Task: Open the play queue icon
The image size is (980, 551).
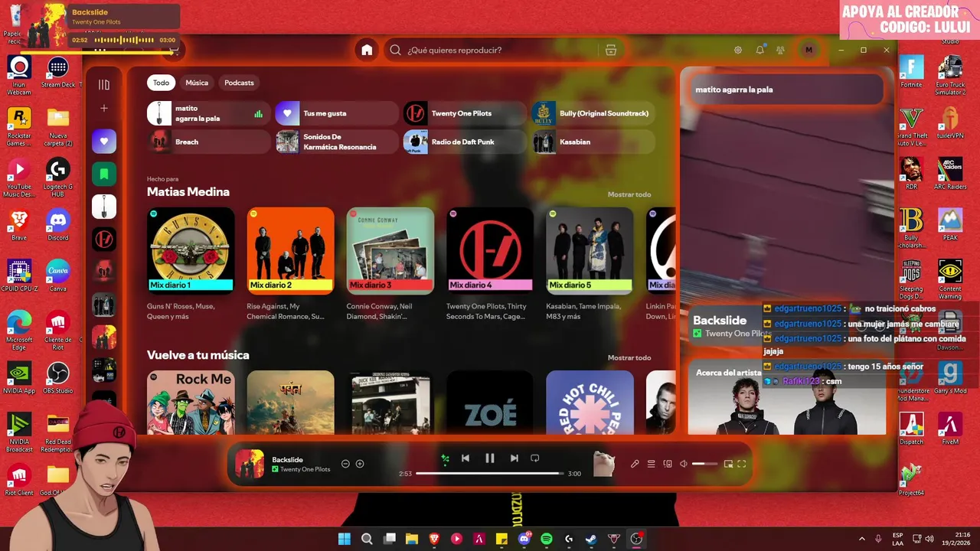Action: (652, 464)
